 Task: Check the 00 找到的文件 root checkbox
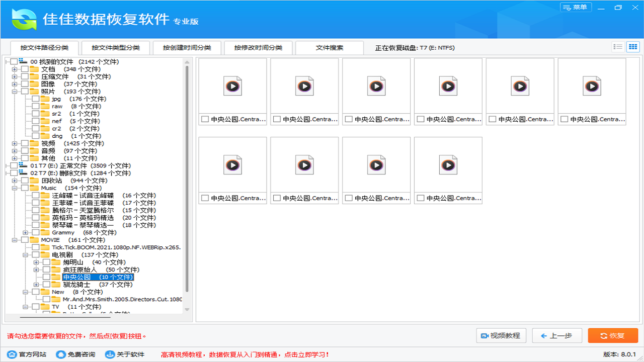click(x=14, y=62)
